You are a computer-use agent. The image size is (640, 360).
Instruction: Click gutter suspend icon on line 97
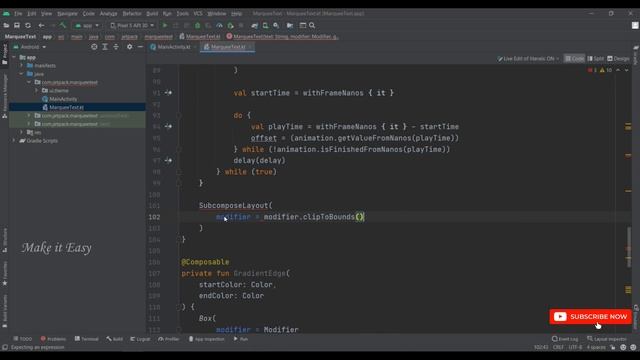point(168,160)
